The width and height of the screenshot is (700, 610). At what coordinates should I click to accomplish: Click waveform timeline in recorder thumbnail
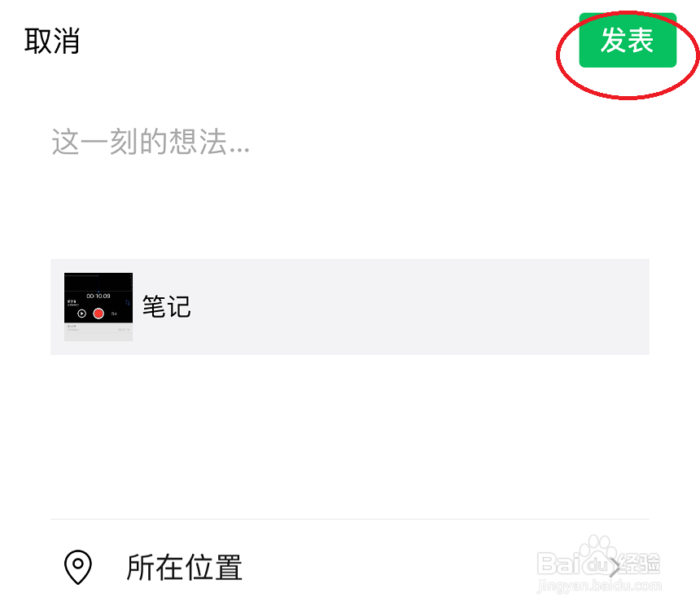98,282
